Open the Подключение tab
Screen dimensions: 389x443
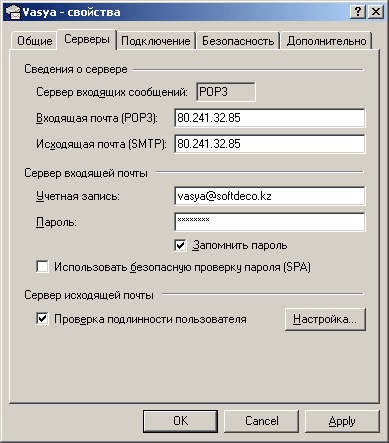(x=156, y=41)
